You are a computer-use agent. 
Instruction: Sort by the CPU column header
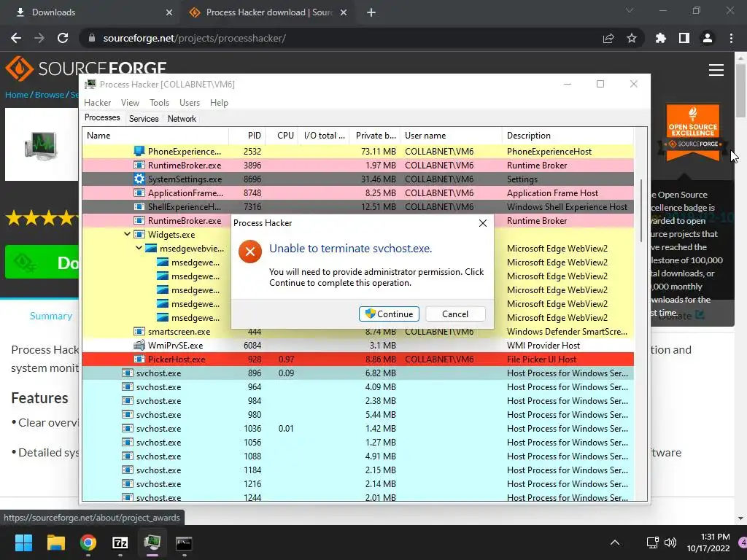[x=282, y=135]
